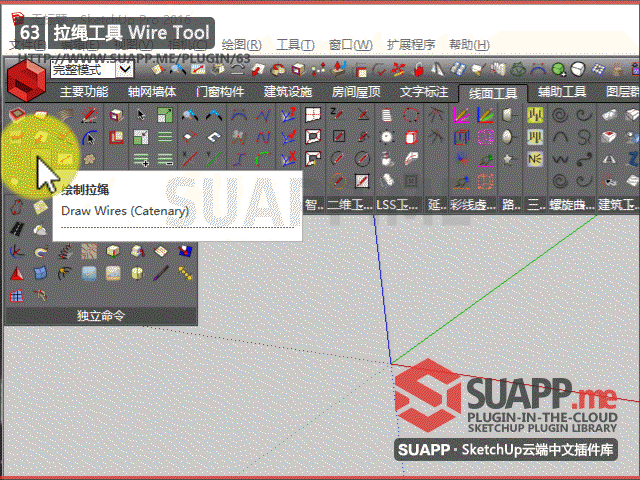This screenshot has width=640, height=480.
Task: Open the 帮助(H) menu
Action: click(x=469, y=44)
